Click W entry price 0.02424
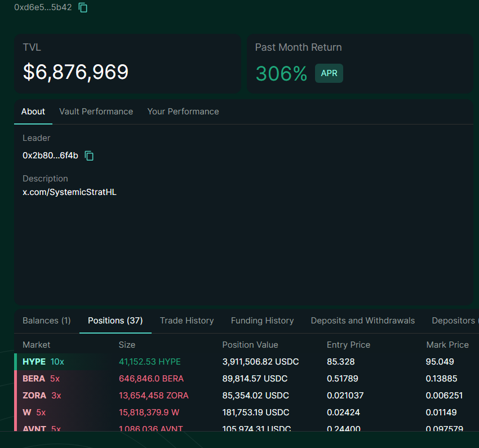The image size is (479, 448). click(343, 412)
